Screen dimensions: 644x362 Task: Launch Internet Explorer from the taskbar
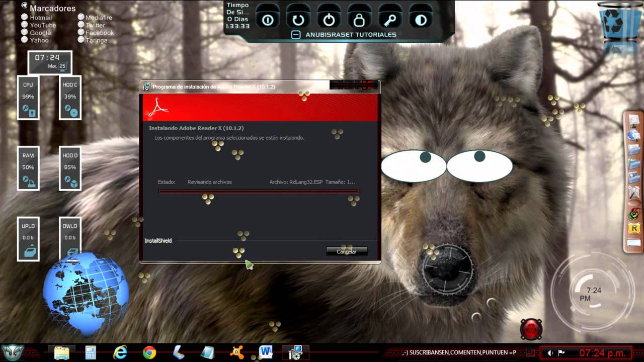[120, 352]
